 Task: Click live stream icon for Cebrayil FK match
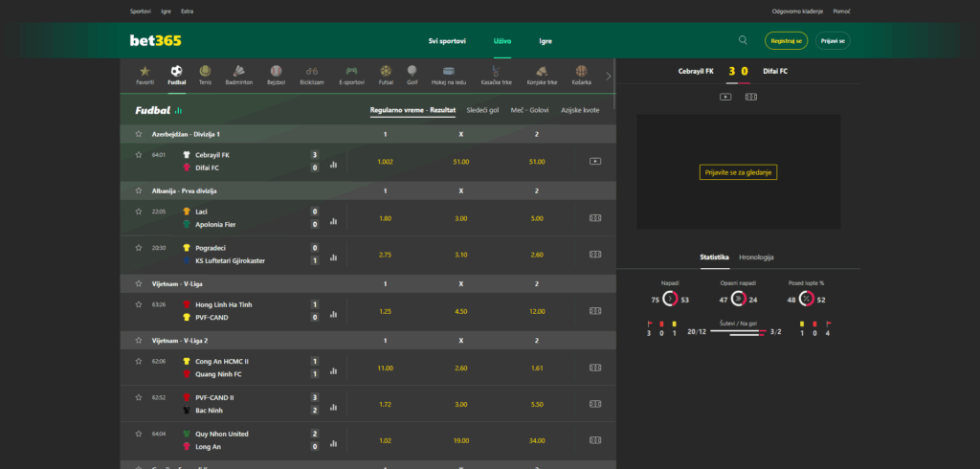tap(595, 162)
